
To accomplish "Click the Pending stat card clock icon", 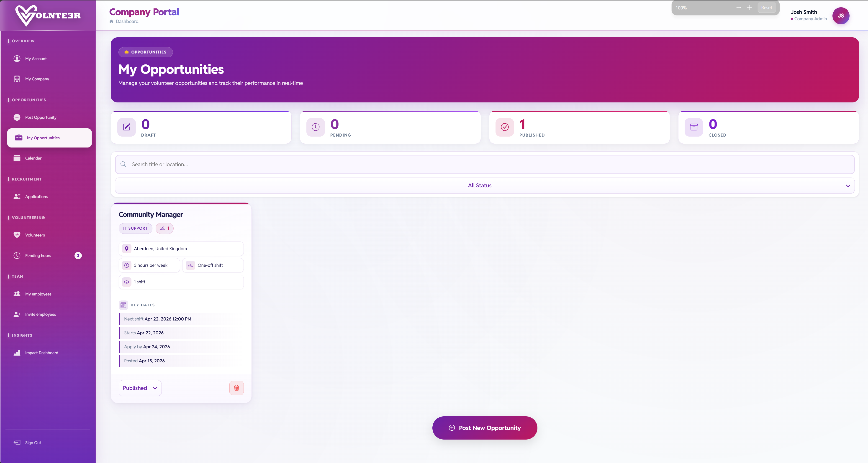I will pos(316,127).
